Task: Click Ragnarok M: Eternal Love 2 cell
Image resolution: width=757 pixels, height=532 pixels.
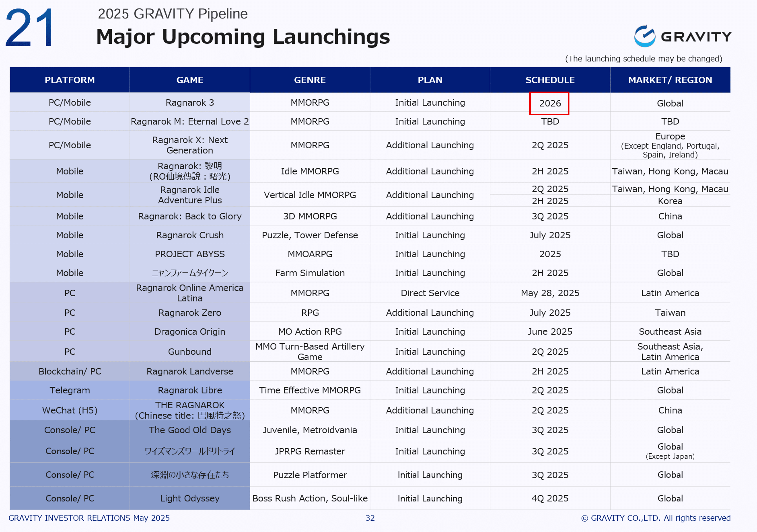Action: click(190, 122)
